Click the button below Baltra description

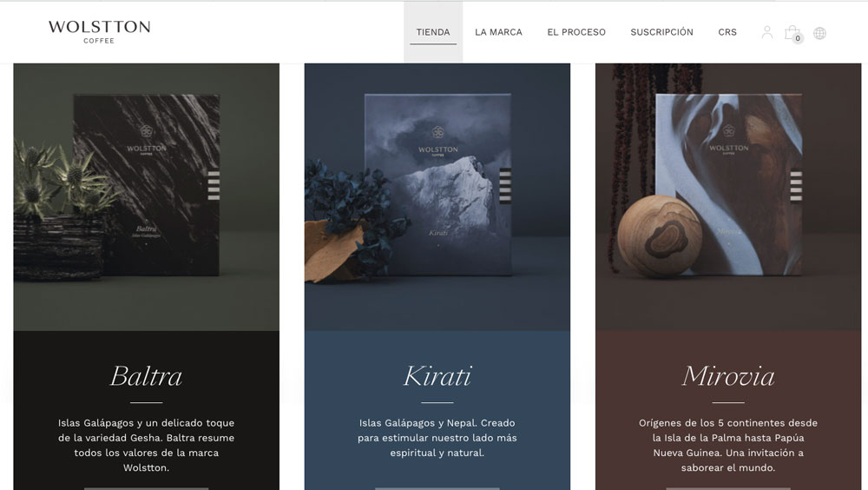point(146,488)
